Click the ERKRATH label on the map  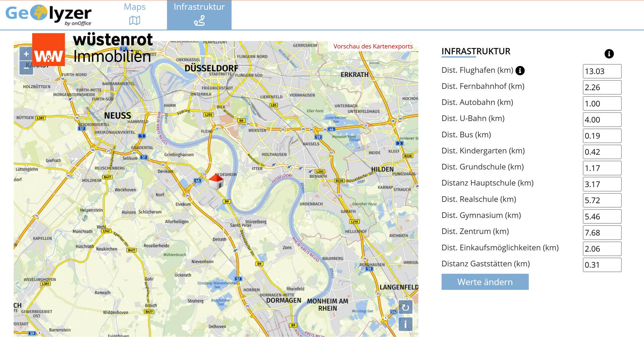(355, 74)
